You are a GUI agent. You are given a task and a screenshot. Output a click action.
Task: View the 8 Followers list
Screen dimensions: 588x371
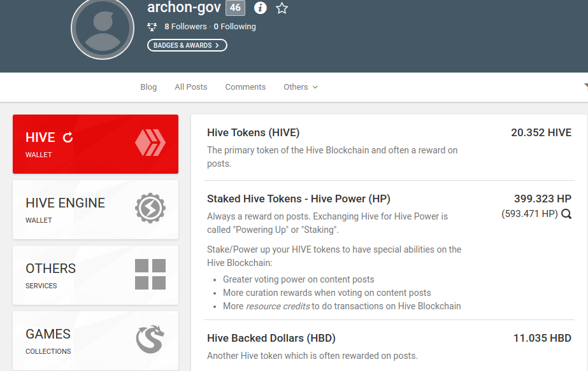click(x=185, y=27)
